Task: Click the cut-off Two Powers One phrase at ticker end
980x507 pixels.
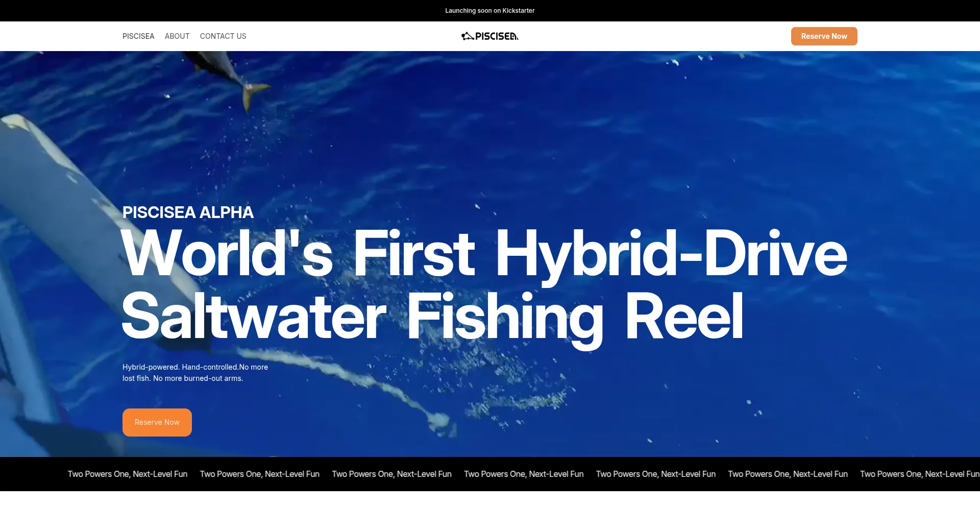Action: coord(920,474)
